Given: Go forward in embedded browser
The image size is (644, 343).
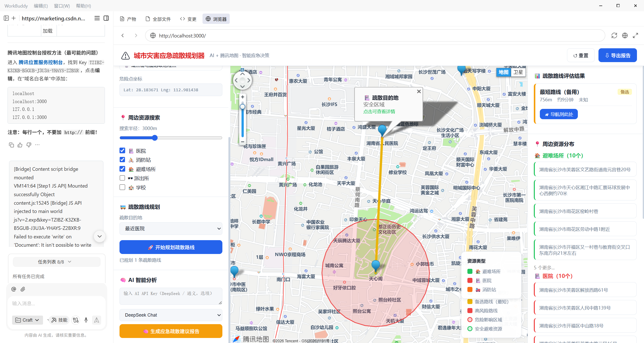Looking at the screenshot, I should (x=136, y=35).
